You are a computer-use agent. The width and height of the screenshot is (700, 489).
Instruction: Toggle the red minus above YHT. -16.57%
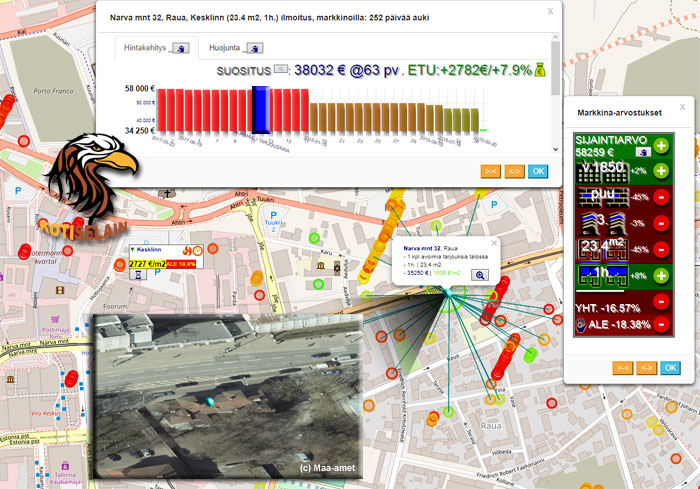click(661, 301)
